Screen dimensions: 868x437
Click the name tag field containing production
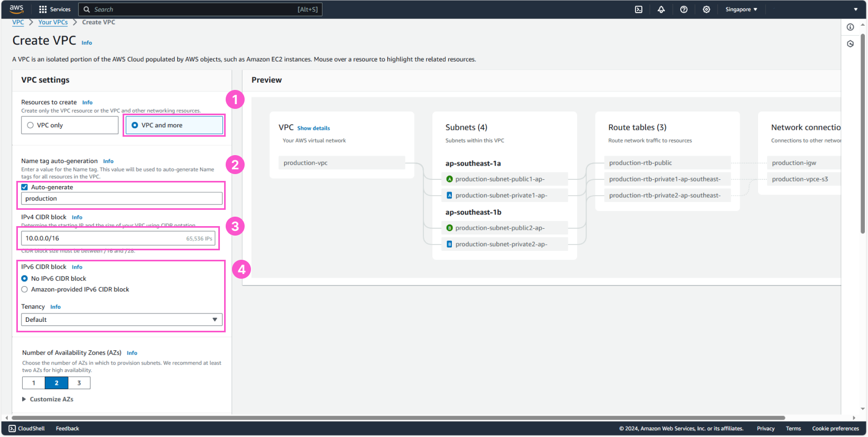(122, 198)
